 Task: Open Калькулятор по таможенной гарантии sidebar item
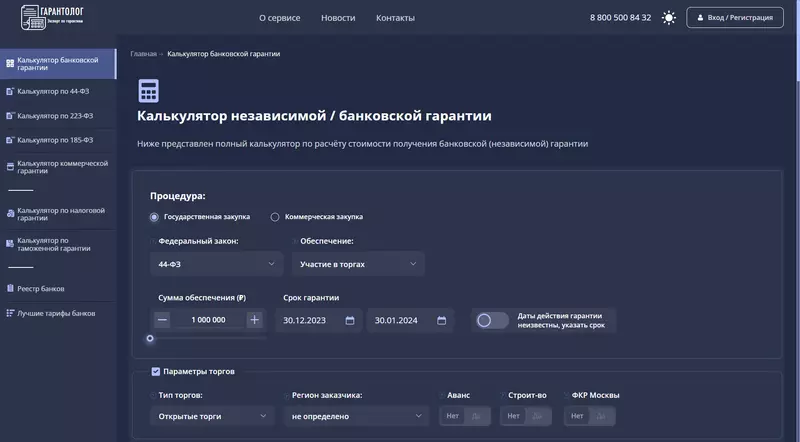coord(58,244)
